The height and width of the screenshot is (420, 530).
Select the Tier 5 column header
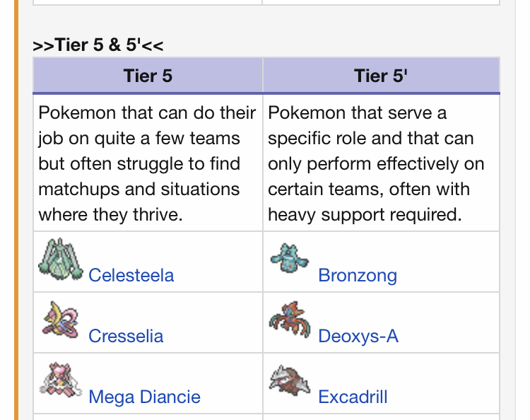(148, 75)
